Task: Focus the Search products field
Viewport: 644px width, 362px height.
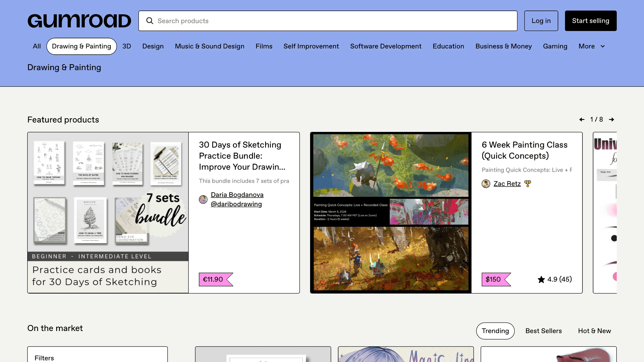Action: tap(328, 21)
